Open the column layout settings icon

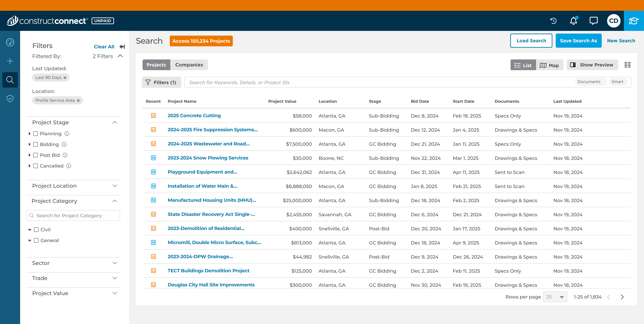tap(627, 65)
